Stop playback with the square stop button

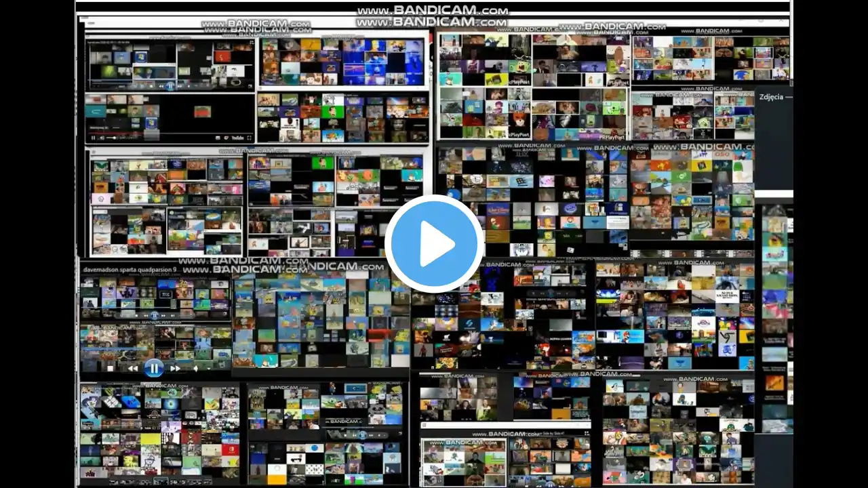(111, 369)
